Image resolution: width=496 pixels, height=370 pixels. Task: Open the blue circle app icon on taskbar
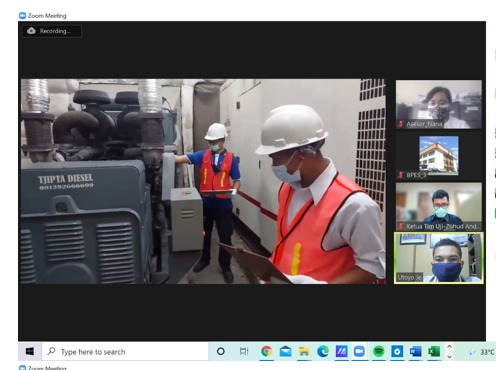[397, 351]
